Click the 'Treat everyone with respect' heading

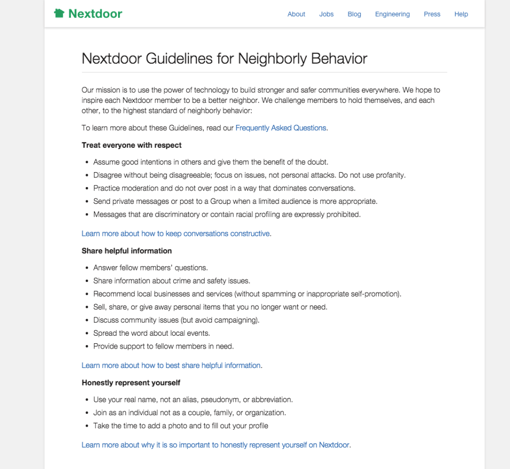(x=132, y=145)
